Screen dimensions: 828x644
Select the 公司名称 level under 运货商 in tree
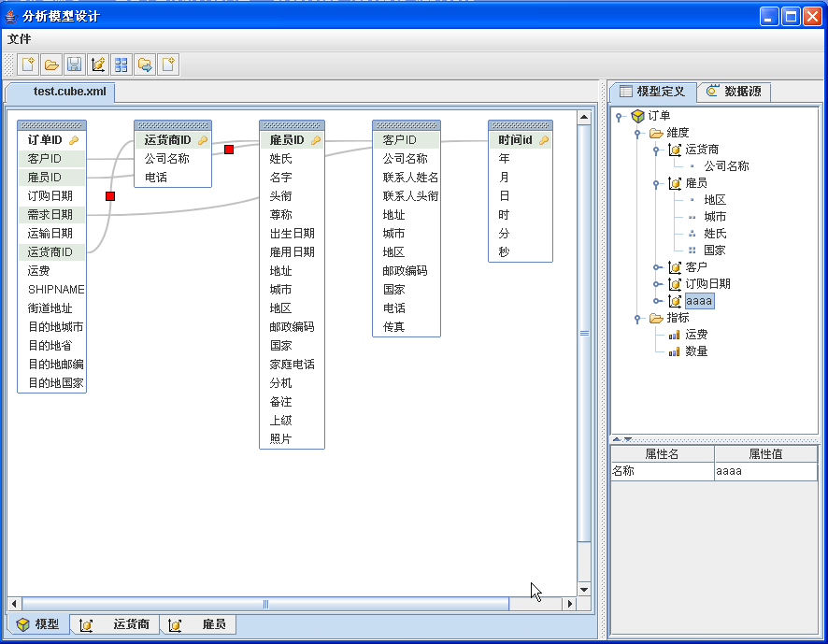point(726,166)
